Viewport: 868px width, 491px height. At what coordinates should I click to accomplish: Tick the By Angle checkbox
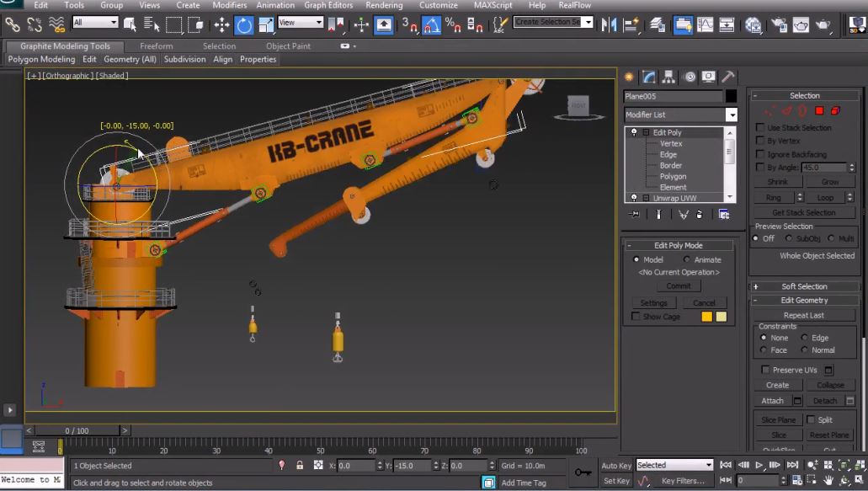[x=760, y=167]
